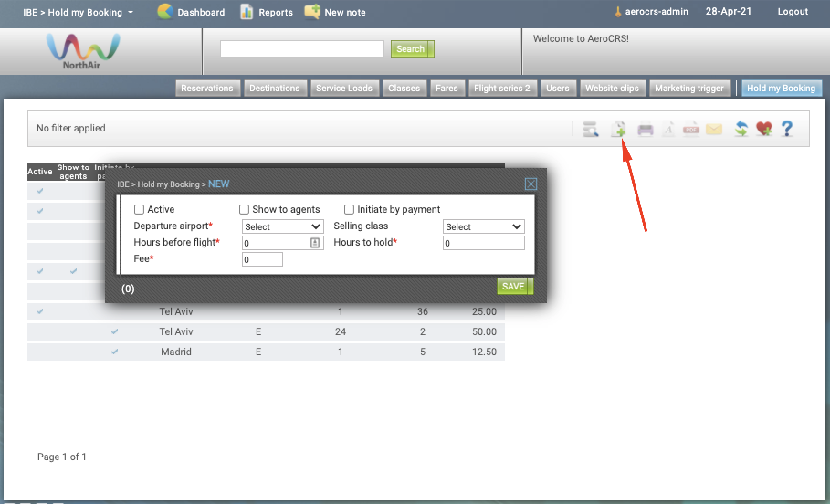Tick the Active checkbox in the dialog
830x504 pixels.
pos(139,210)
